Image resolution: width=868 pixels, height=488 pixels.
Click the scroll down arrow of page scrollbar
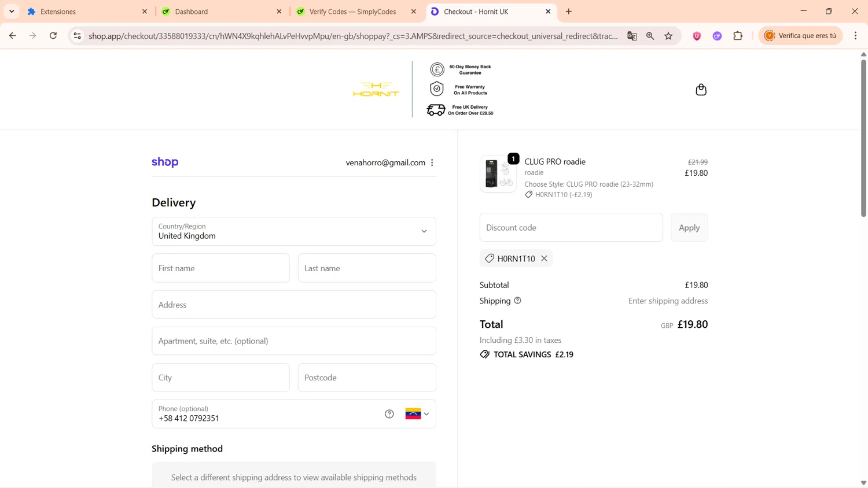[x=863, y=483]
